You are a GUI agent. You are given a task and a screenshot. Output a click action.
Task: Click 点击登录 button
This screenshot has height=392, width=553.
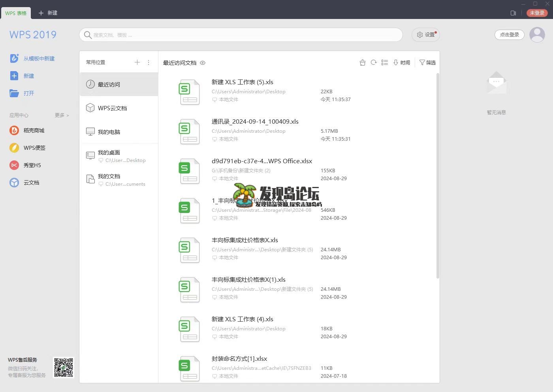[x=510, y=35]
